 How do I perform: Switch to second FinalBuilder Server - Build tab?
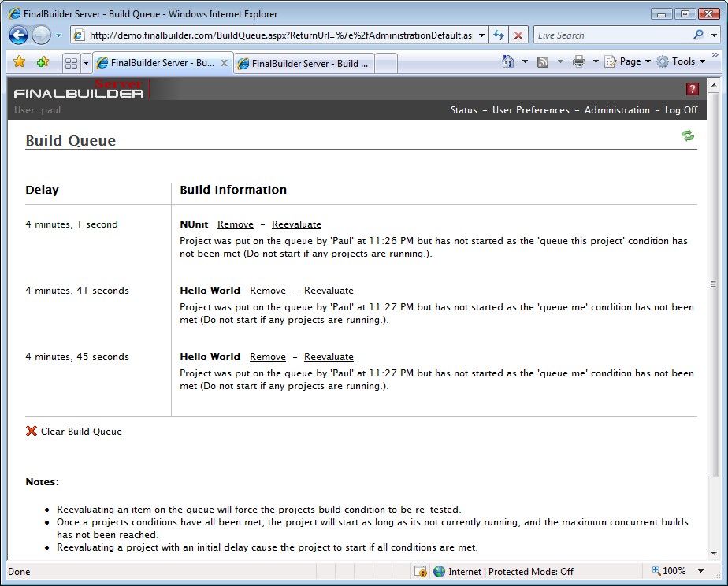pyautogui.click(x=303, y=64)
